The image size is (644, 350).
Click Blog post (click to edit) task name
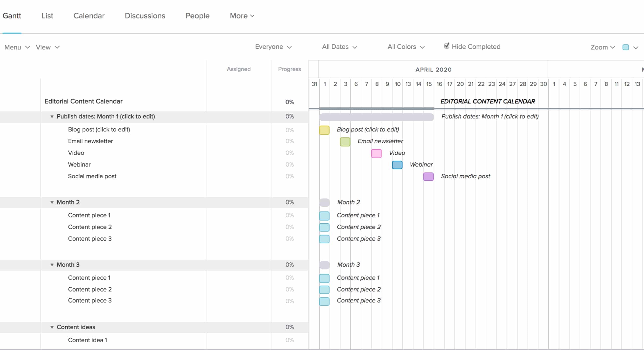pyautogui.click(x=99, y=130)
